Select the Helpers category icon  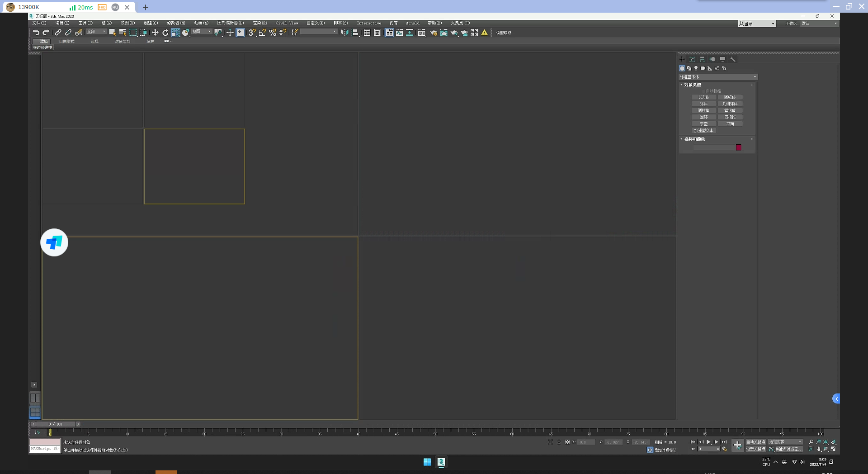tap(710, 68)
